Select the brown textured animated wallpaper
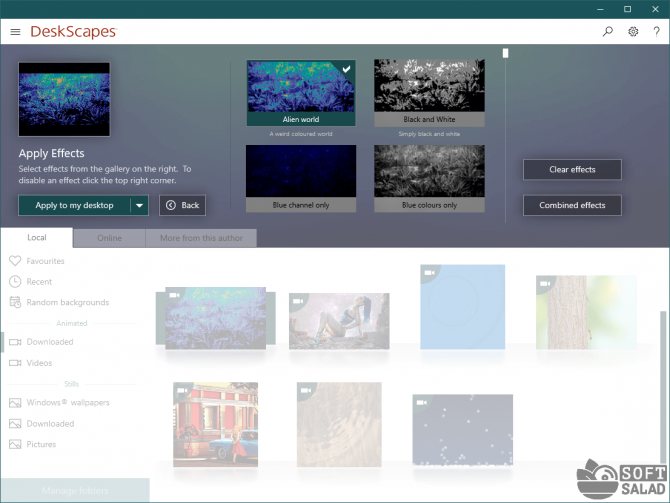 [x=339, y=424]
